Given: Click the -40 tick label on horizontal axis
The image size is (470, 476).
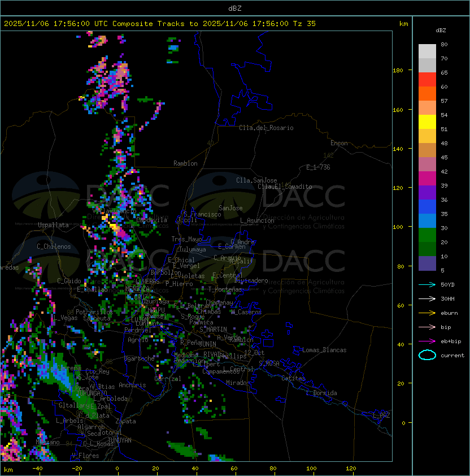Looking at the screenshot, I should [37, 469].
